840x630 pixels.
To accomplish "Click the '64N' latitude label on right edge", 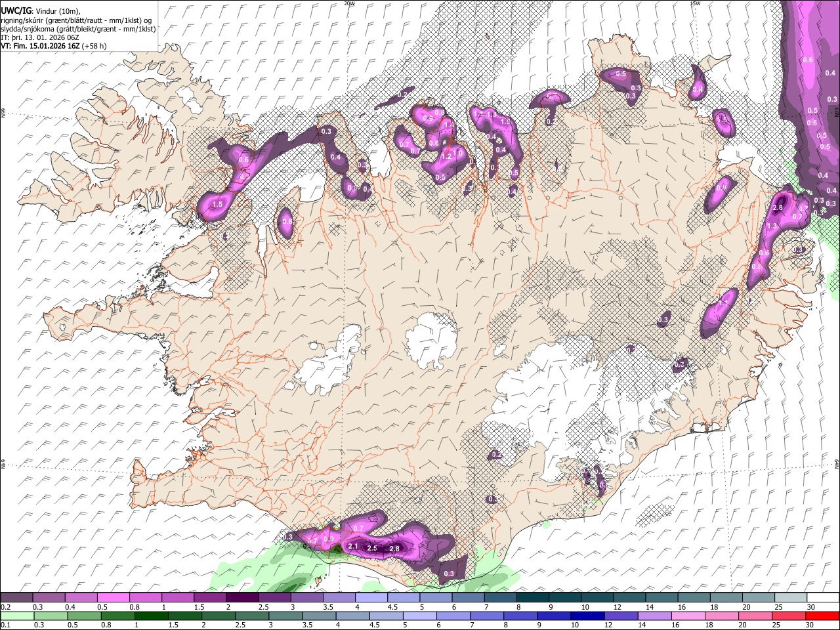I will click(837, 463).
